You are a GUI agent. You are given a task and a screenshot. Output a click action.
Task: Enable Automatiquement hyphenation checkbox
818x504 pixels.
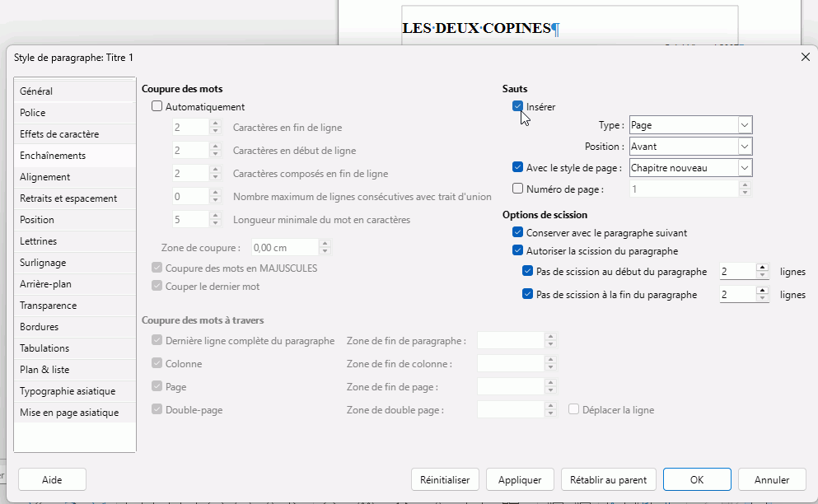pos(157,106)
